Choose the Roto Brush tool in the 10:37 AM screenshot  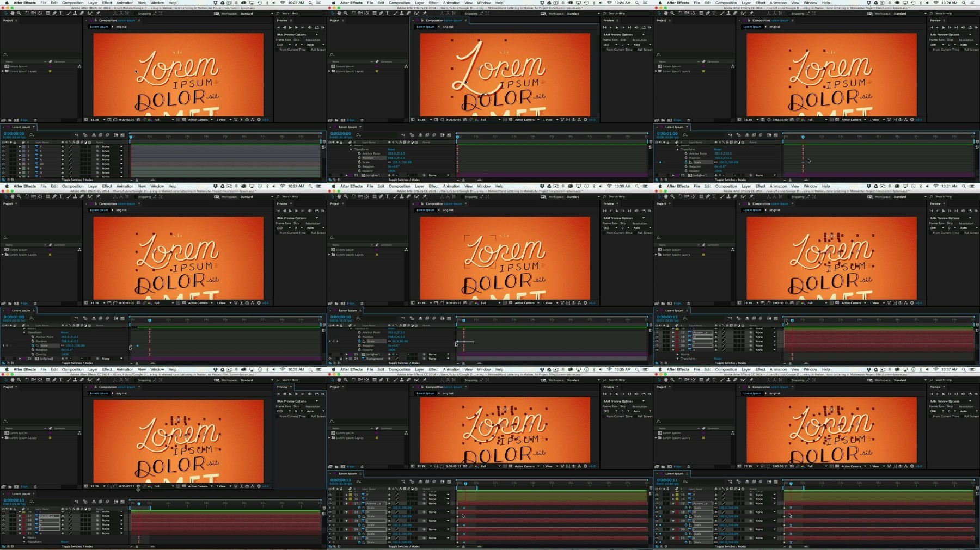click(743, 380)
